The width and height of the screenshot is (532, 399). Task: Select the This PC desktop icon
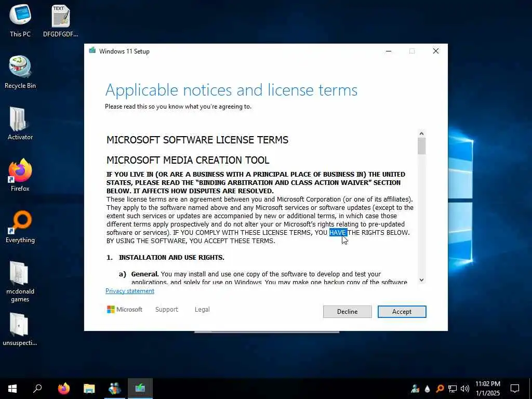pos(20,21)
